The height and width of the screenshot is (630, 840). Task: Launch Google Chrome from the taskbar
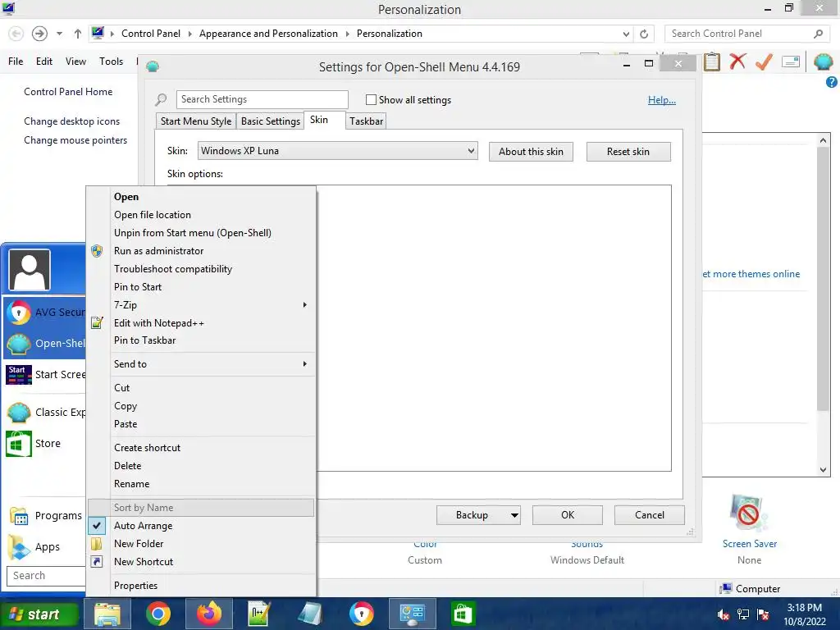(158, 614)
